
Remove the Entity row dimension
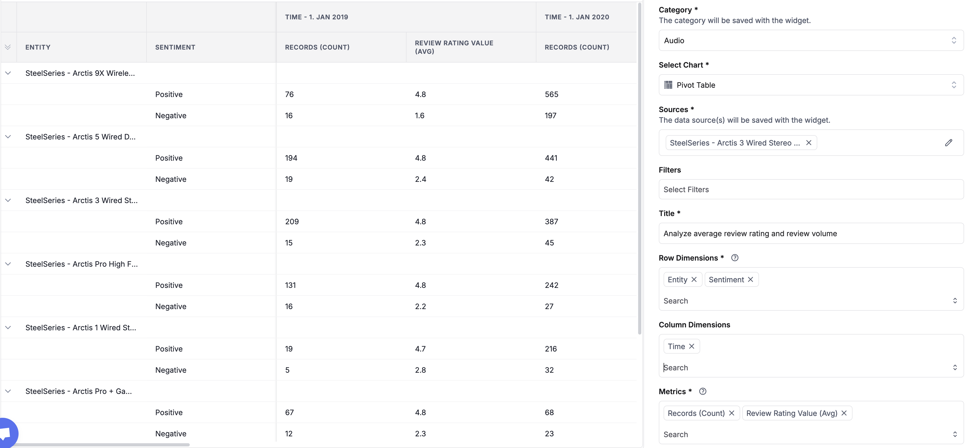click(694, 279)
